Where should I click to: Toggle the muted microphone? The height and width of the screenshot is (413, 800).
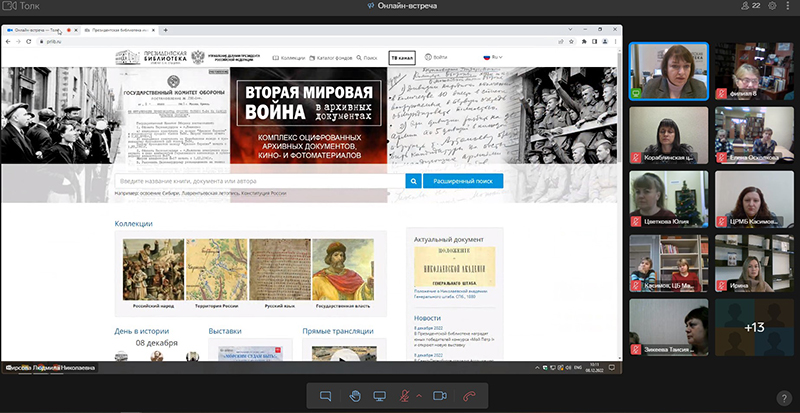(x=406, y=396)
